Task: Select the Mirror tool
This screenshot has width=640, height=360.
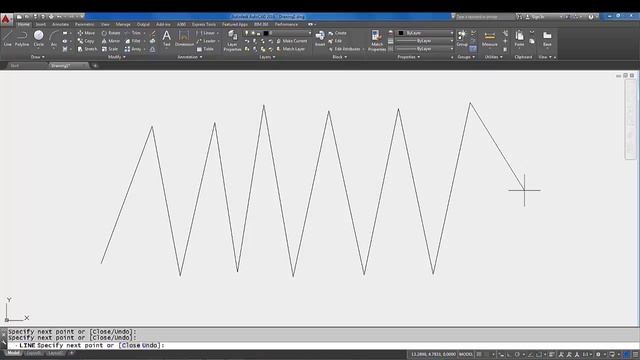Action: 111,41
